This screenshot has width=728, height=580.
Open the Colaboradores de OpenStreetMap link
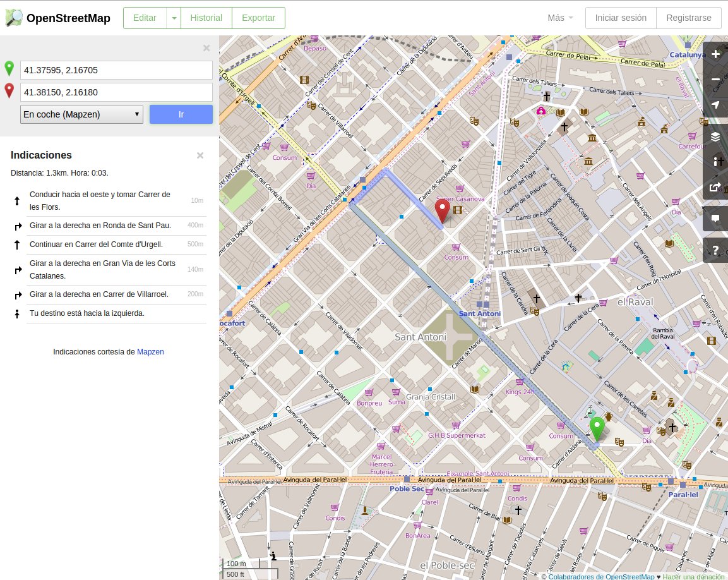[x=601, y=576]
